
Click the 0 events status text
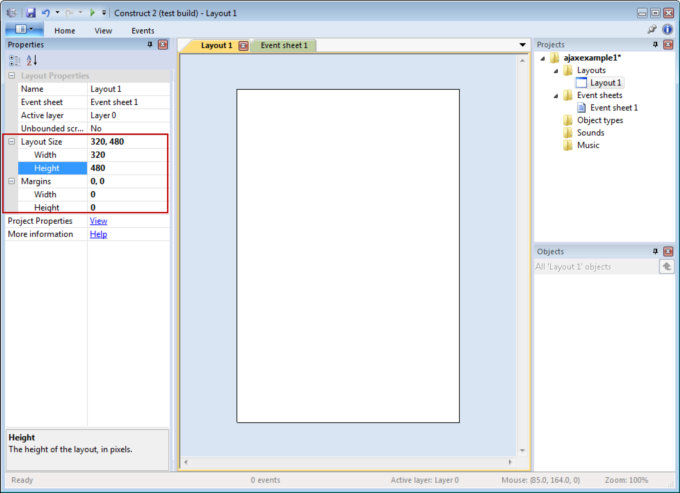[265, 480]
